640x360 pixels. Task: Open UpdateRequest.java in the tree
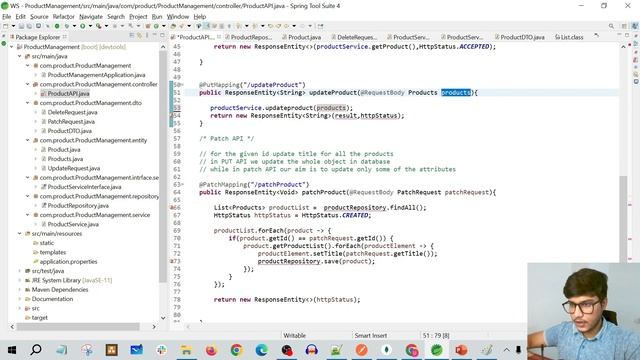(73, 168)
